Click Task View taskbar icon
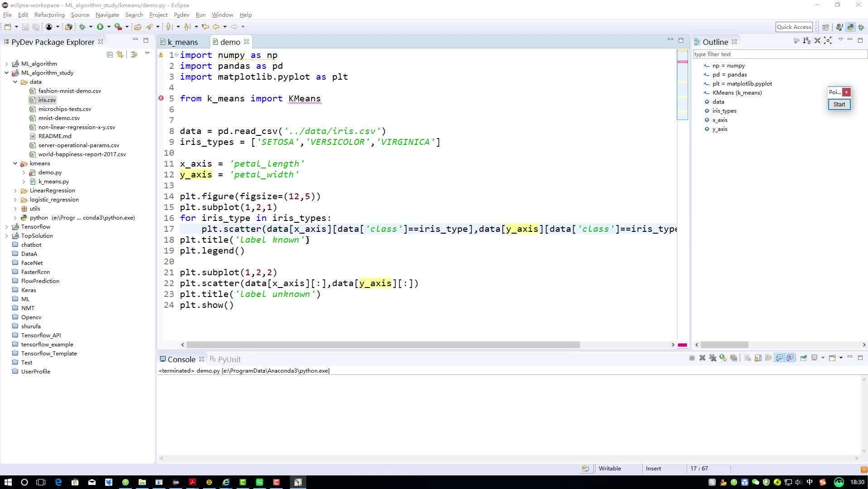The height and width of the screenshot is (489, 868). (41, 482)
